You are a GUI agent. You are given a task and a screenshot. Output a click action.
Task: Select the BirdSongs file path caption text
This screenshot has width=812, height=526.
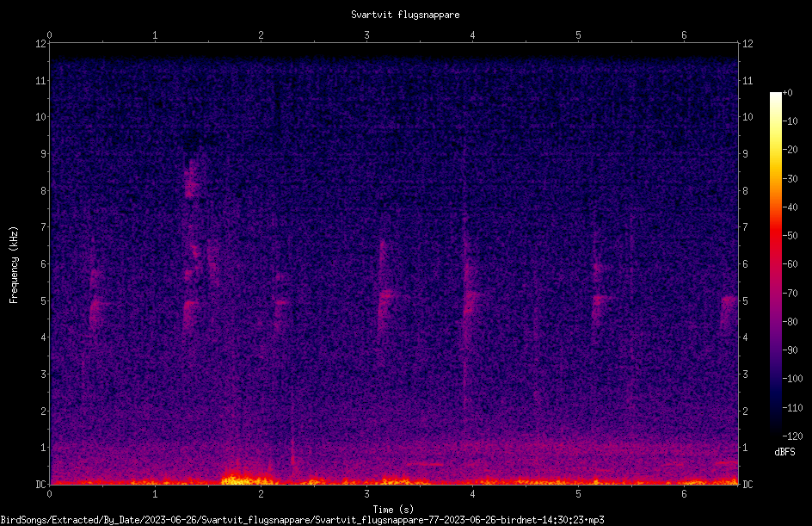(x=303, y=520)
